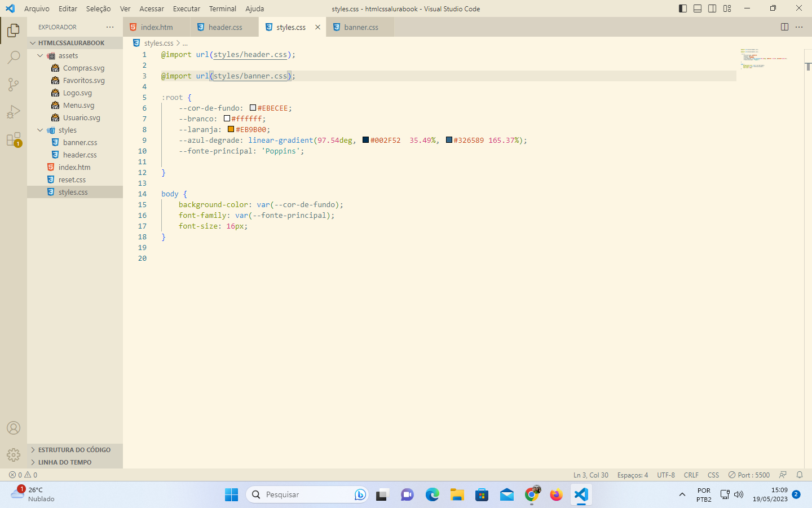Open the Explorer view in activity bar
Viewport: 812px width, 508px height.
(x=14, y=30)
